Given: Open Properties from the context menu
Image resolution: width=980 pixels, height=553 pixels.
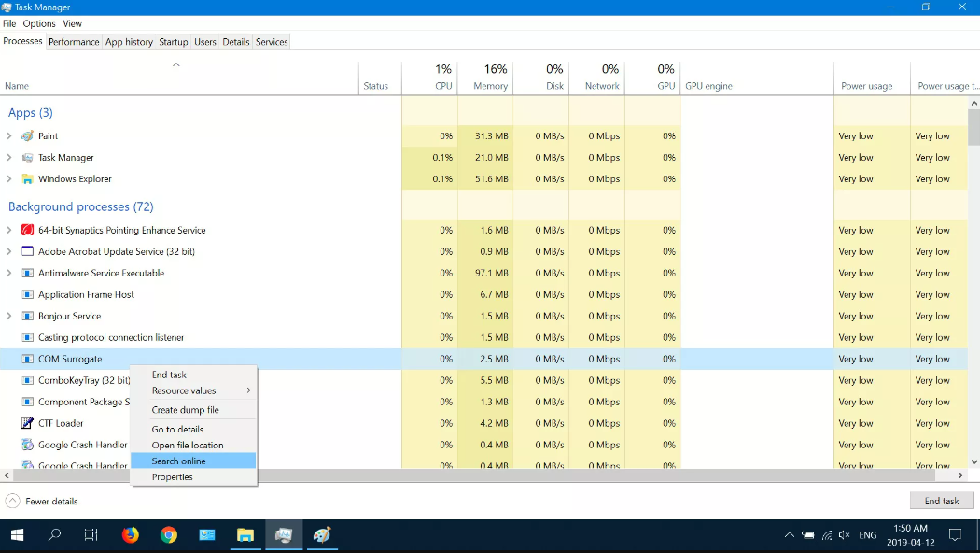Looking at the screenshot, I should (194, 476).
